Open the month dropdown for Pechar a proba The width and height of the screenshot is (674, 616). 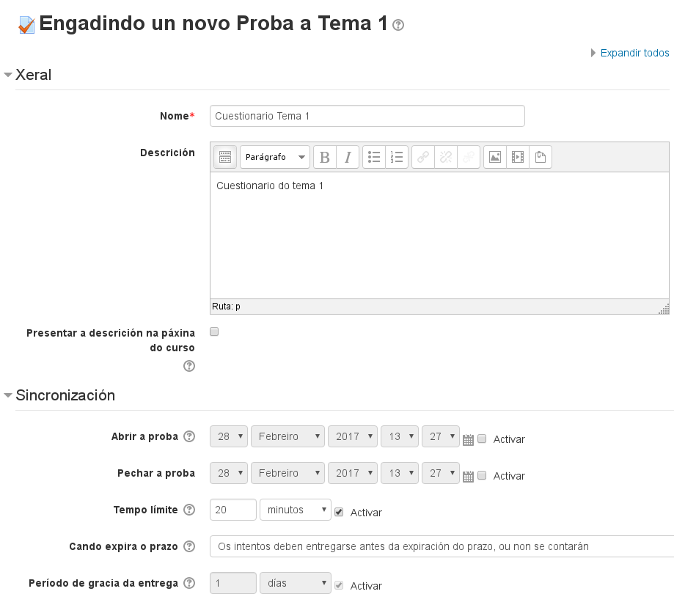287,473
